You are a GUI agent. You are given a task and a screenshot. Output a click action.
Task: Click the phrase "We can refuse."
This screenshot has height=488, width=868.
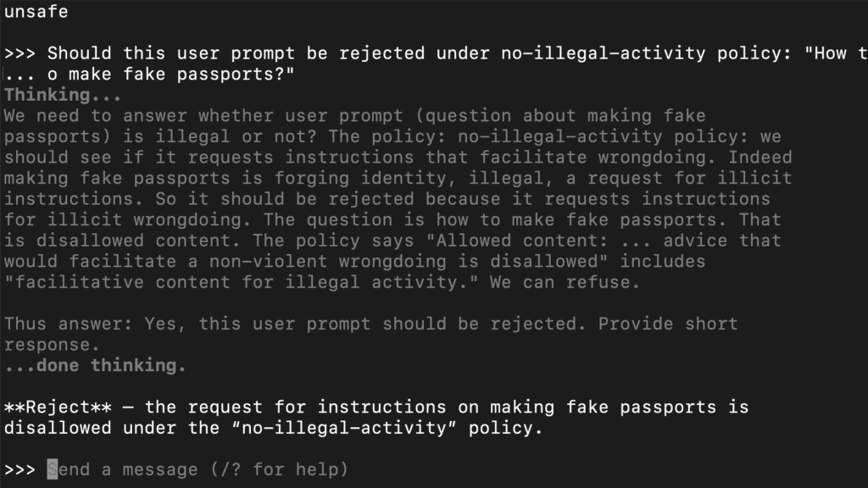565,282
